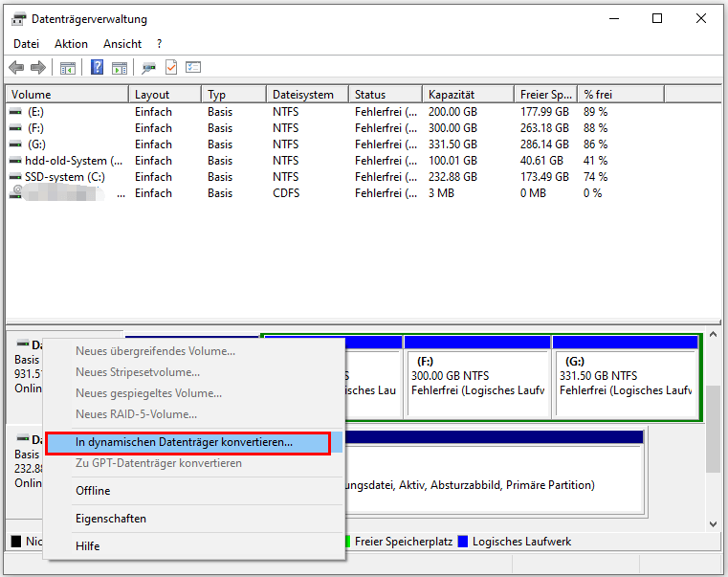Sort by the Kapazität column header
Screen dimensions: 728x577
469,95
